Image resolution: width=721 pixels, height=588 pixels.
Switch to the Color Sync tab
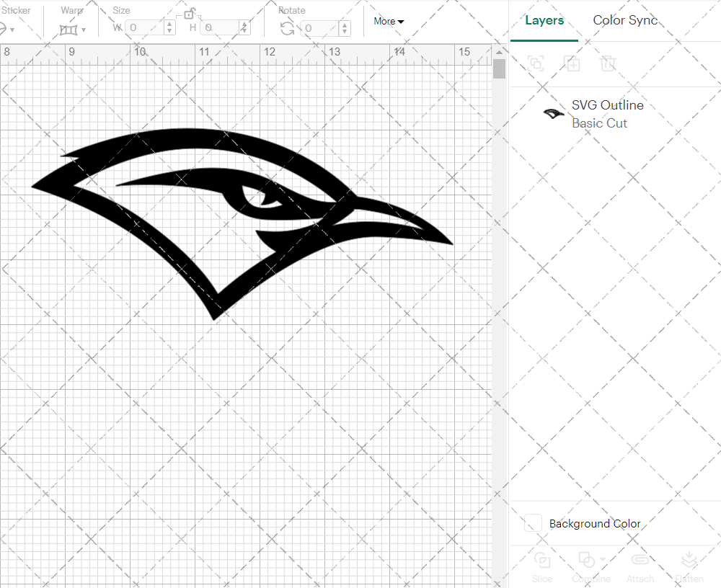pyautogui.click(x=624, y=20)
